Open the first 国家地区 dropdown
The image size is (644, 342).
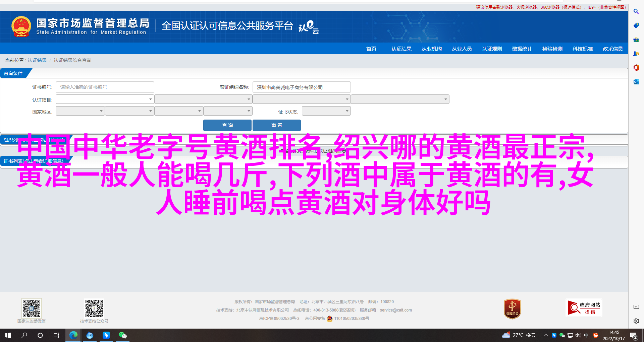click(x=80, y=111)
